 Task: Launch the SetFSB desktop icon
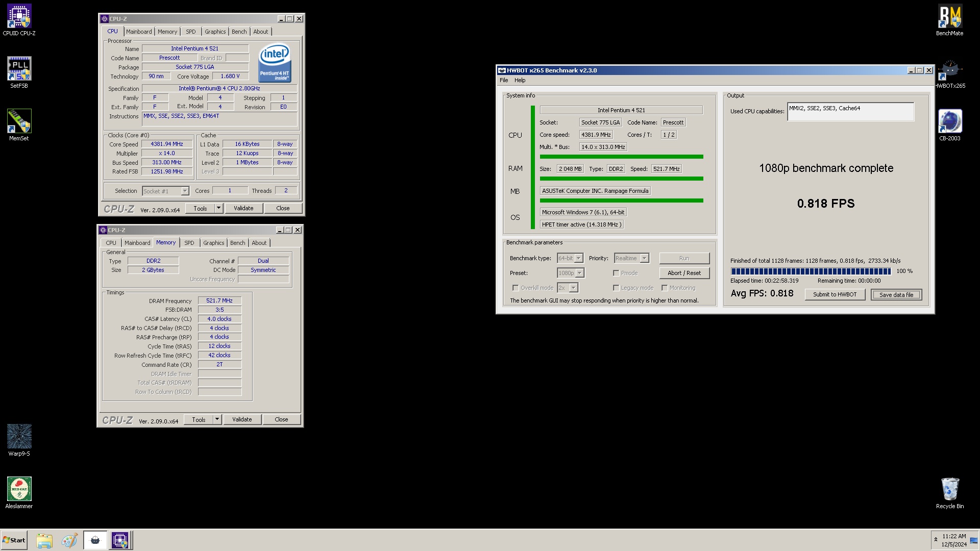point(19,72)
